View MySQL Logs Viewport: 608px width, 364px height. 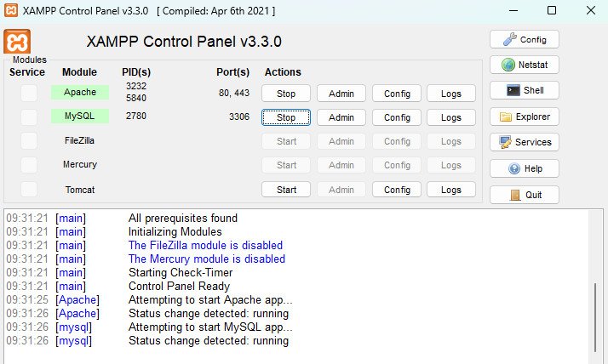point(451,117)
